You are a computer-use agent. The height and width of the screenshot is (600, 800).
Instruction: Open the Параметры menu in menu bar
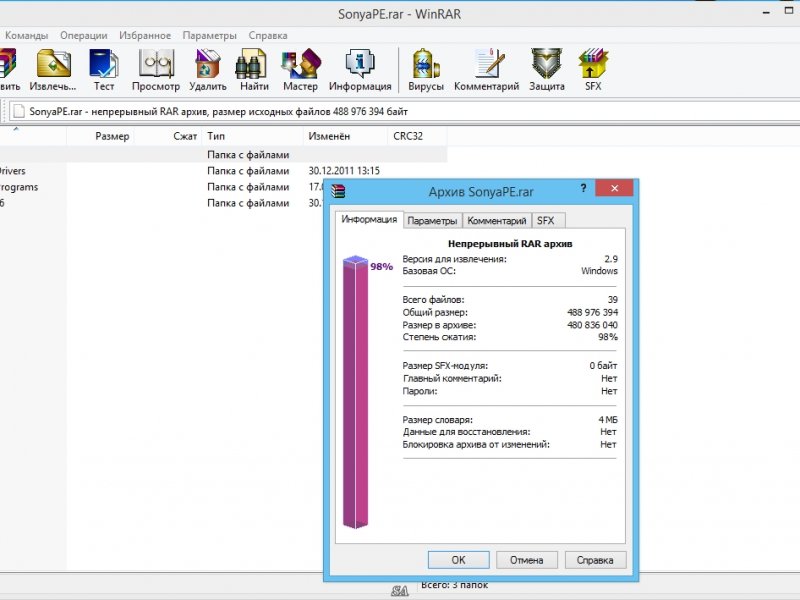coord(210,35)
